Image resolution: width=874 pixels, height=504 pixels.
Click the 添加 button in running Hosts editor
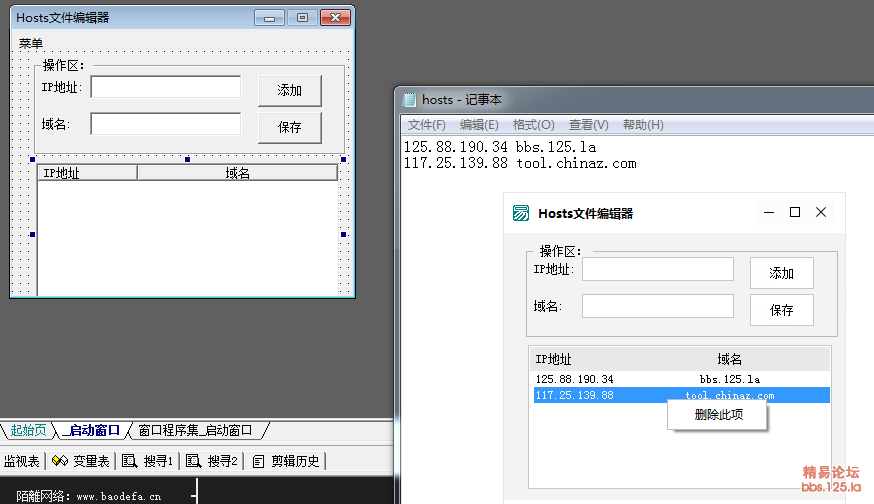tap(781, 273)
